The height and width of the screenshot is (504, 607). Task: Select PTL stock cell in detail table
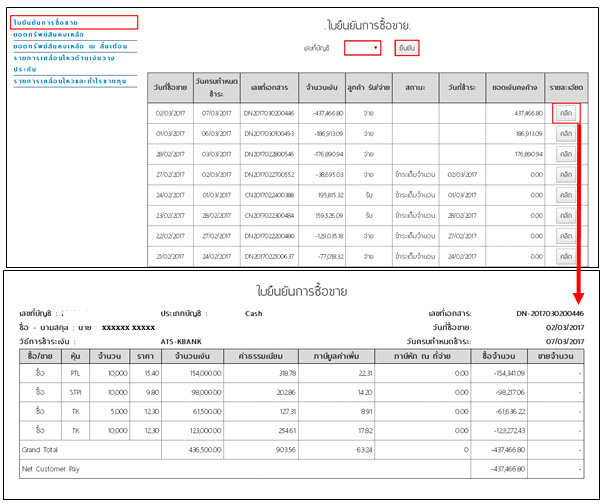coord(75,373)
